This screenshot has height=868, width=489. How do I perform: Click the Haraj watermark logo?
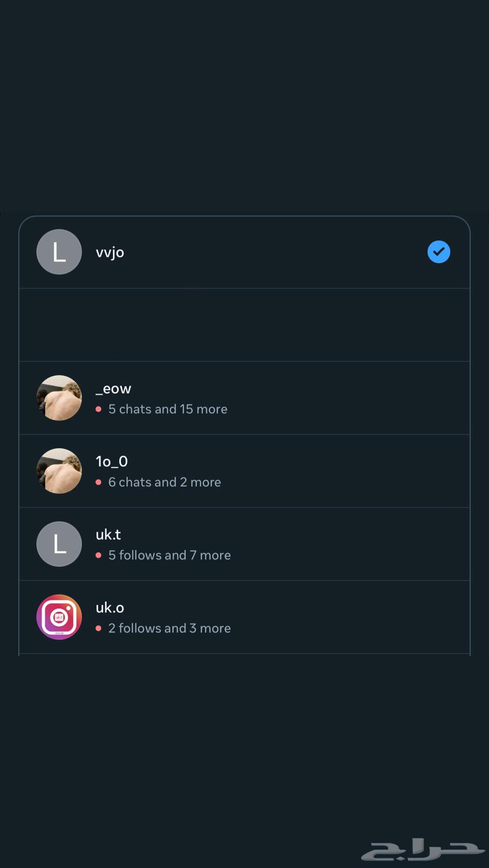tap(422, 850)
